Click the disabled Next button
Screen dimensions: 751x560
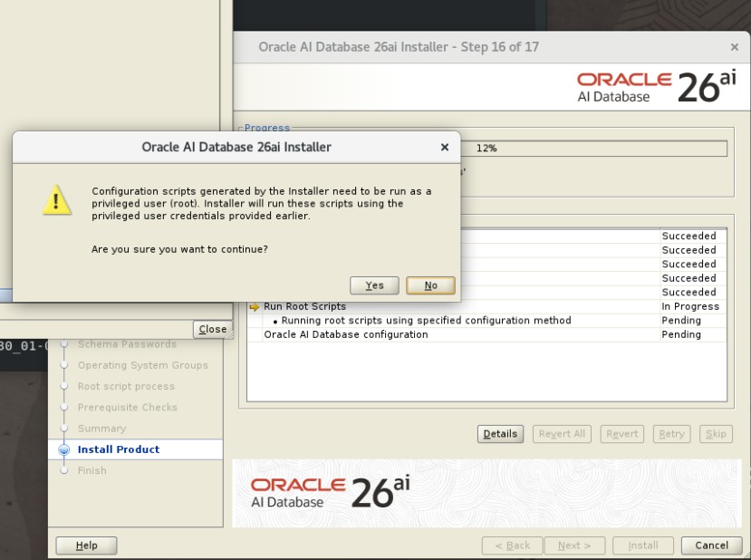pos(573,546)
